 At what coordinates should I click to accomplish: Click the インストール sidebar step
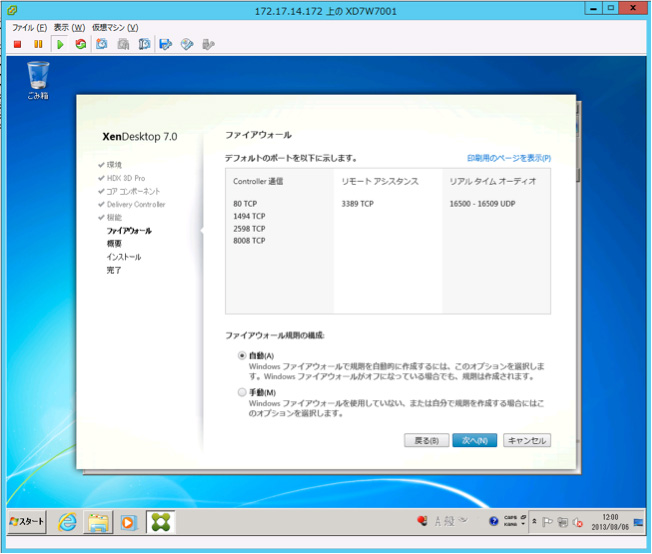123,257
